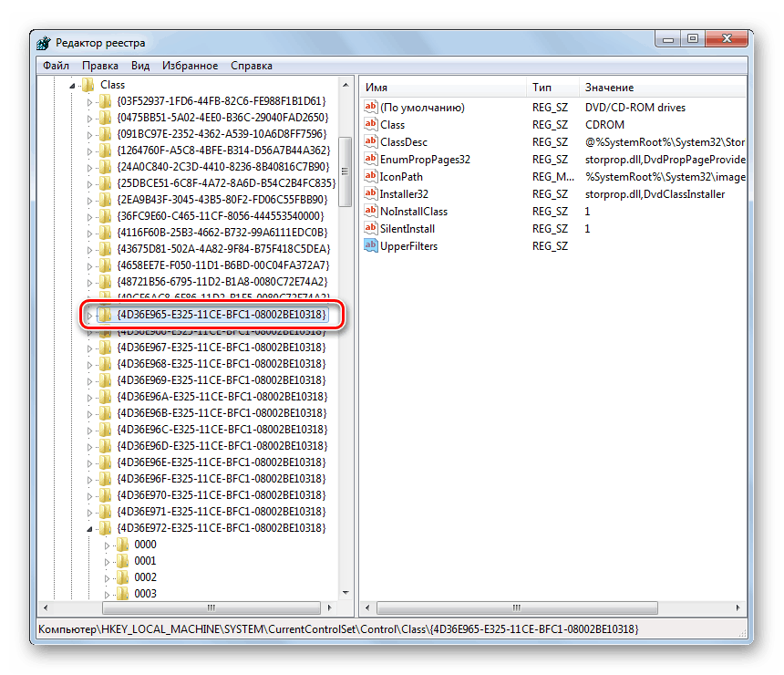
Task: Click the string icon of Installer32
Action: coord(370,193)
